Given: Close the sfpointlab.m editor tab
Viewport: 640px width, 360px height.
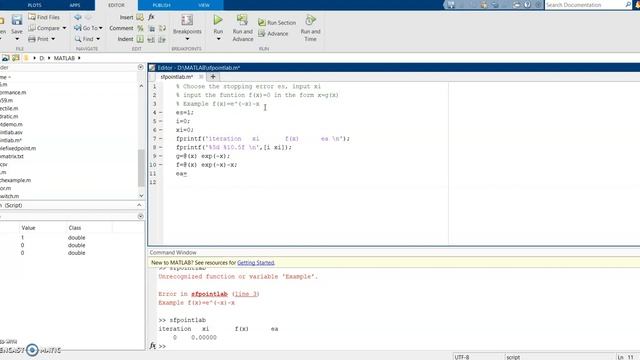Looking at the screenshot, I should (201, 77).
